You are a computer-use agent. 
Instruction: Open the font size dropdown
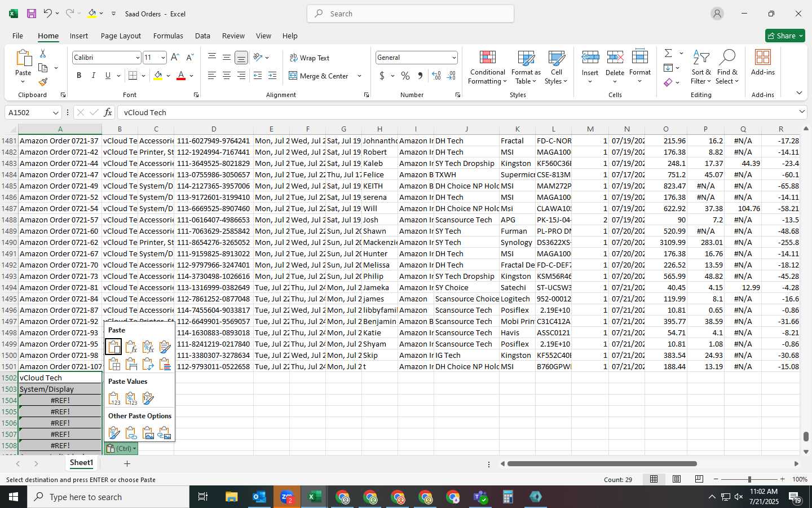point(163,58)
